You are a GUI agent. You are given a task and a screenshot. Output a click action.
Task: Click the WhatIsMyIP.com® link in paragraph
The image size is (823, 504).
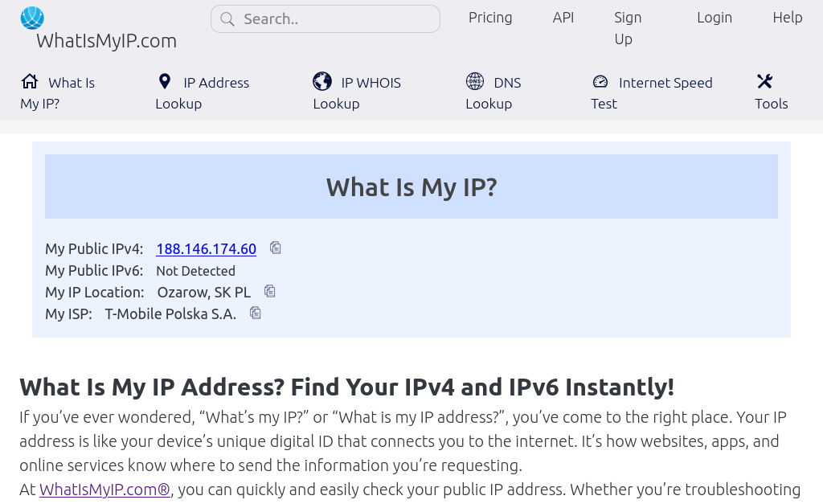point(104,490)
